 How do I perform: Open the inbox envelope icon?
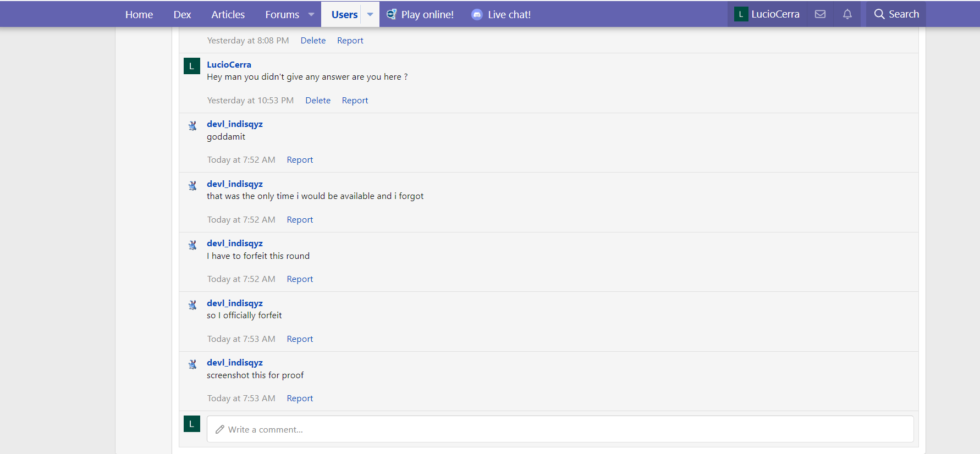tap(820, 14)
